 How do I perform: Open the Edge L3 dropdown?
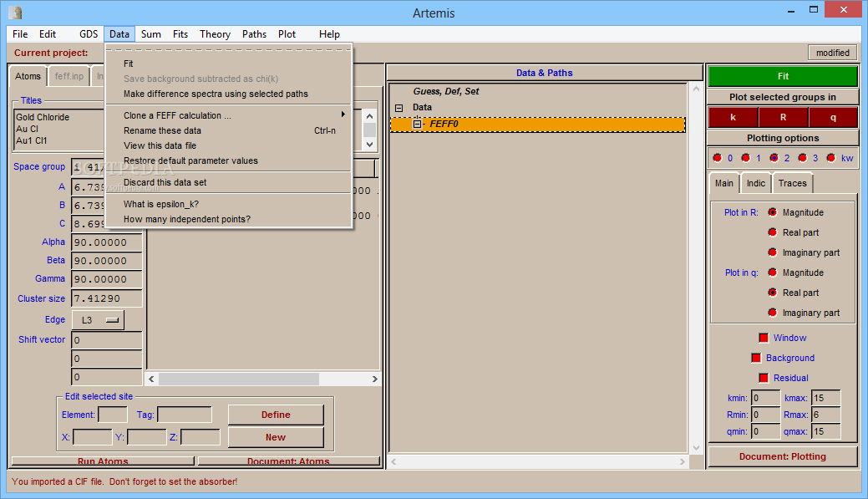[98, 320]
